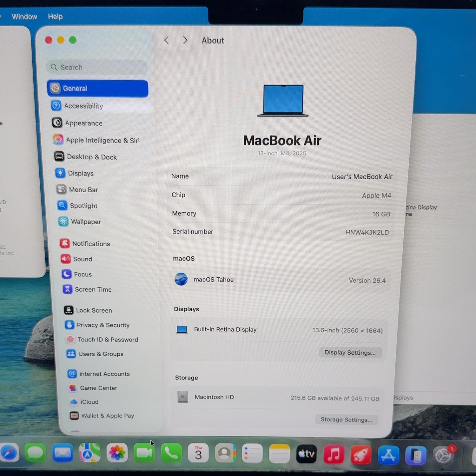
Task: Click System Settings icon in the Dock
Action: pyautogui.click(x=443, y=456)
